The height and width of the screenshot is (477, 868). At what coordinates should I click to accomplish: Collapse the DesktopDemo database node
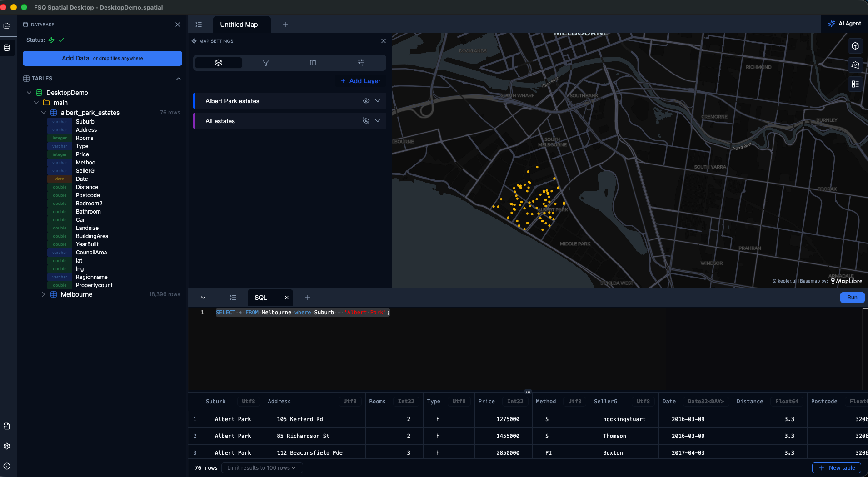click(29, 93)
